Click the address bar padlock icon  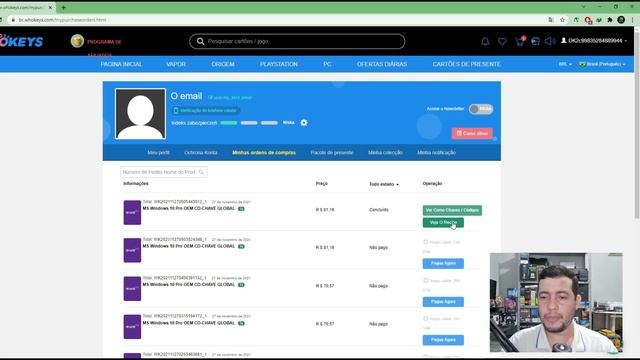[x=13, y=20]
